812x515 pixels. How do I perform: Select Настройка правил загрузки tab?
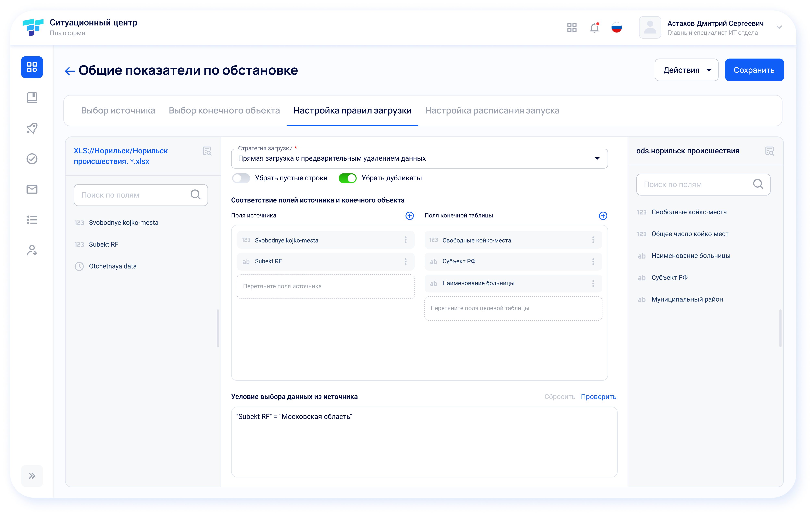pos(352,110)
